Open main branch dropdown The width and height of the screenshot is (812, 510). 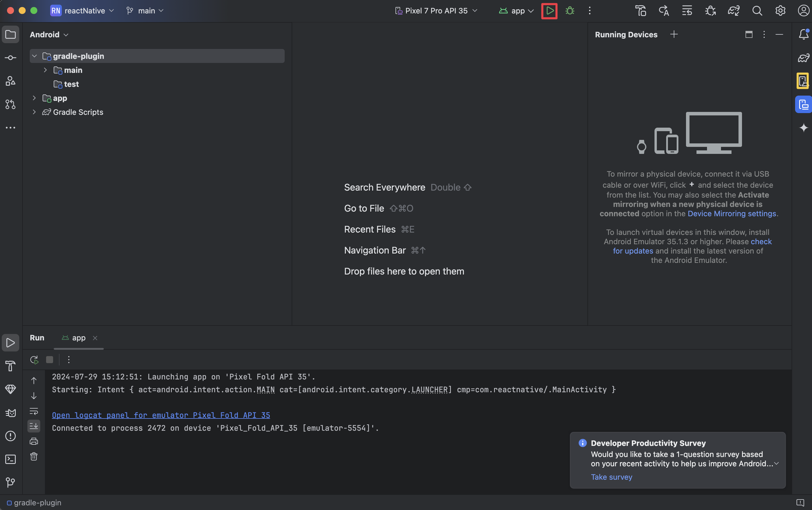coord(145,11)
